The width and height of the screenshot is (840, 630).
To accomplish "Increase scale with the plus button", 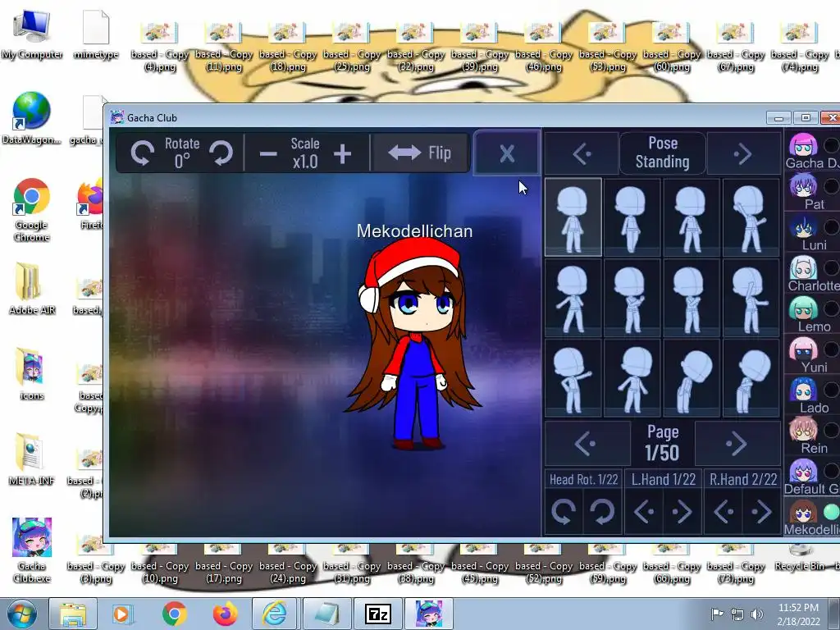I will click(342, 154).
